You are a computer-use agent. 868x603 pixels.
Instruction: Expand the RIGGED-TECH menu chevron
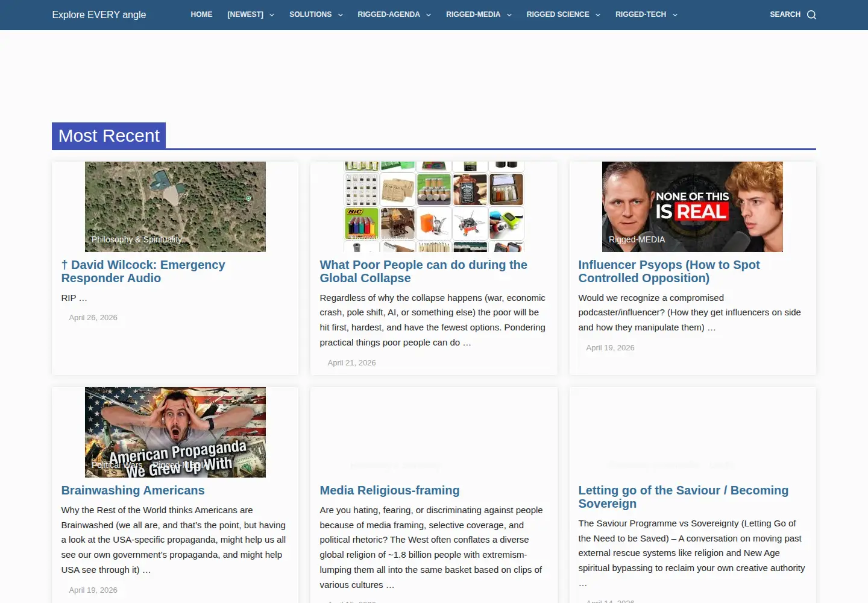(675, 15)
